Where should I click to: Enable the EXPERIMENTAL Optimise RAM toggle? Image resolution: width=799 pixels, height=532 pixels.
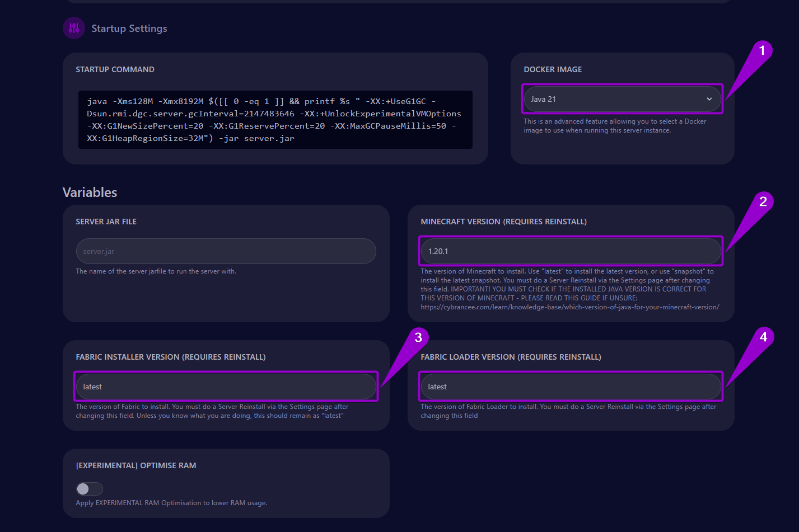(89, 488)
